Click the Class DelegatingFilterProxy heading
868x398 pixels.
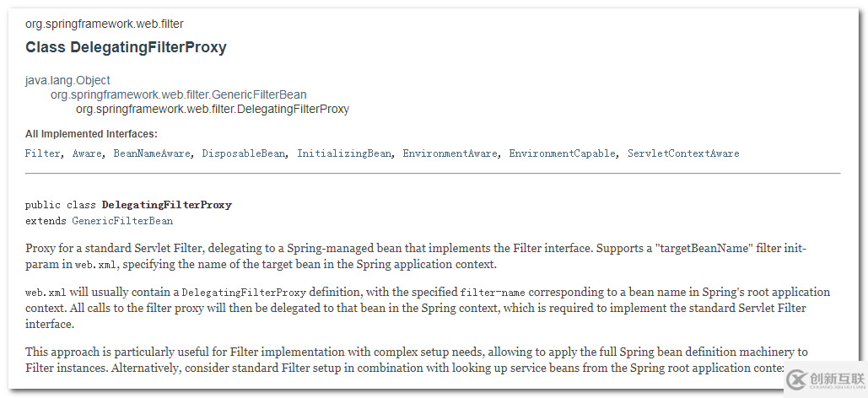click(x=126, y=47)
